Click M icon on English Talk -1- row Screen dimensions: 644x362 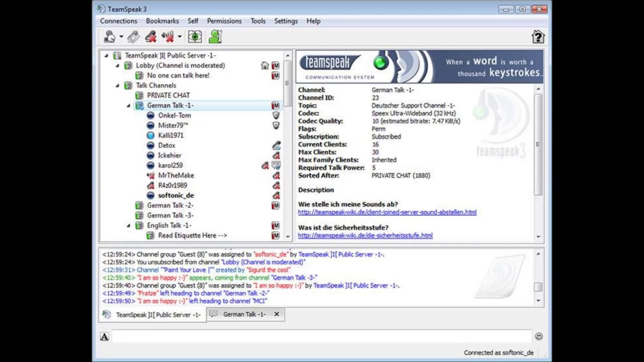tap(275, 225)
